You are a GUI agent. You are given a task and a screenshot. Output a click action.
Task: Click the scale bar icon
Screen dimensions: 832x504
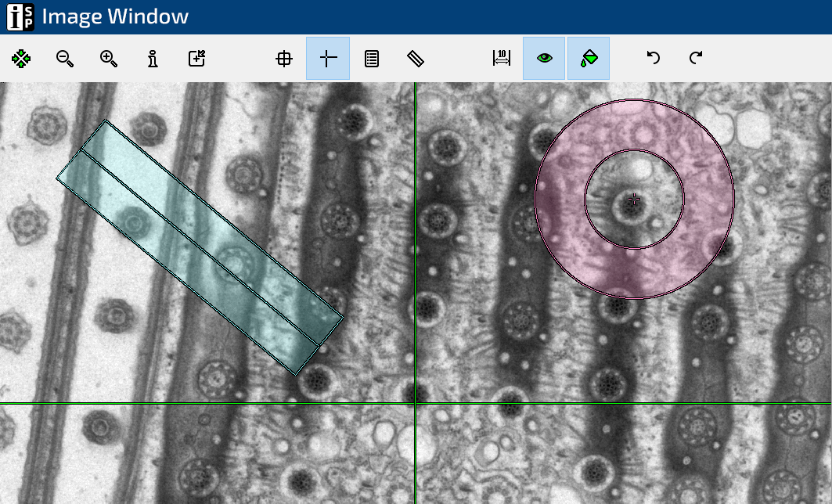click(x=502, y=59)
